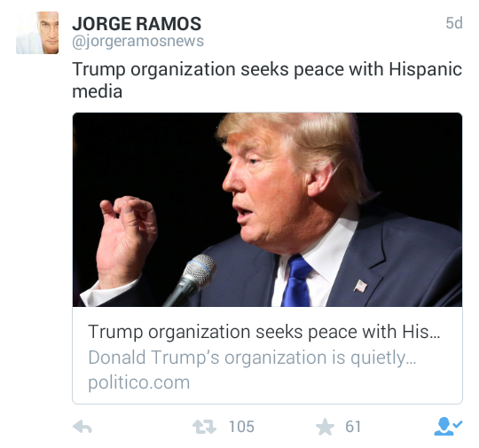Toggle the following status person icon
This screenshot has height=448, width=479.
coord(448,426)
